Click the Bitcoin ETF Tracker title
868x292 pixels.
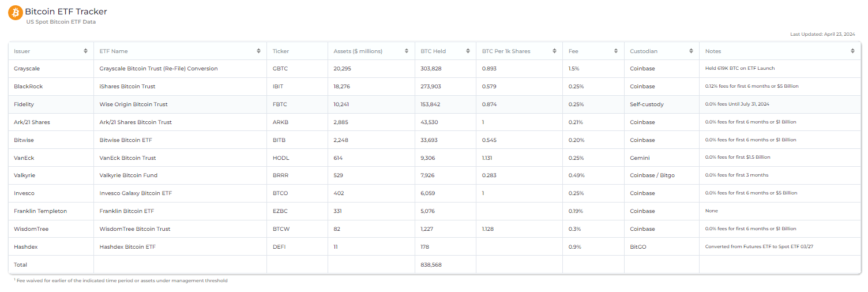point(66,12)
